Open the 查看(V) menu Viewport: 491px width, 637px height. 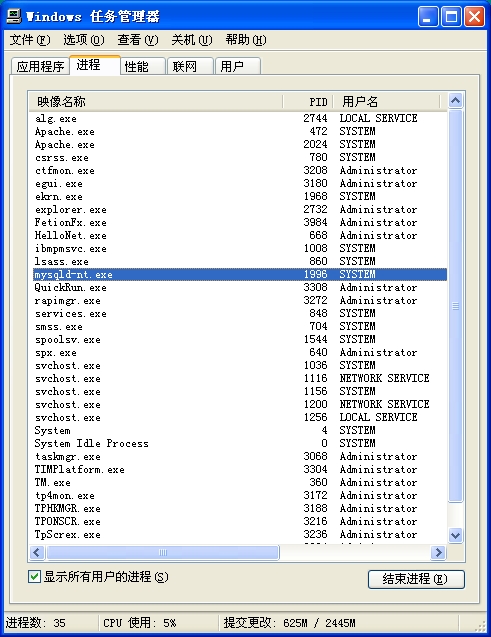(138, 40)
